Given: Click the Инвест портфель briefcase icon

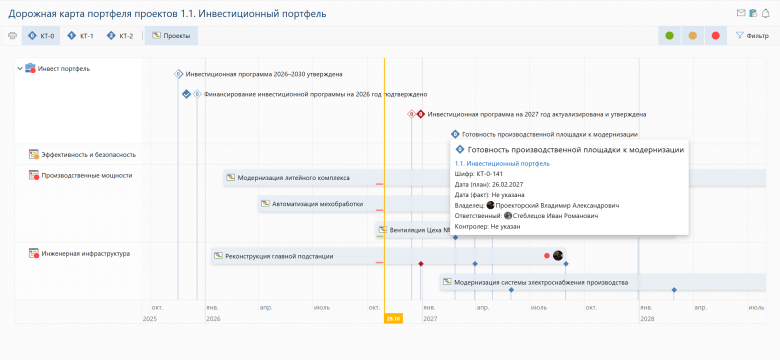Looking at the screenshot, I should click(x=30, y=69).
